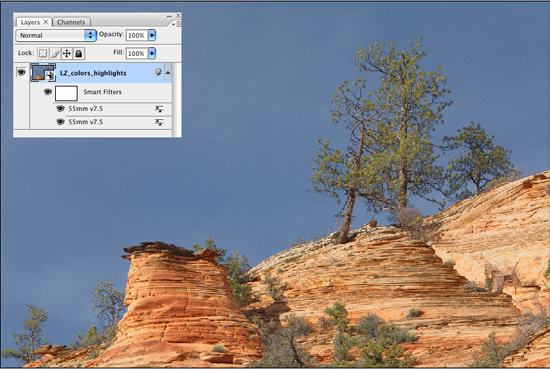
Task: Hide the LZ_colors_highlights layer
Action: pyautogui.click(x=21, y=72)
